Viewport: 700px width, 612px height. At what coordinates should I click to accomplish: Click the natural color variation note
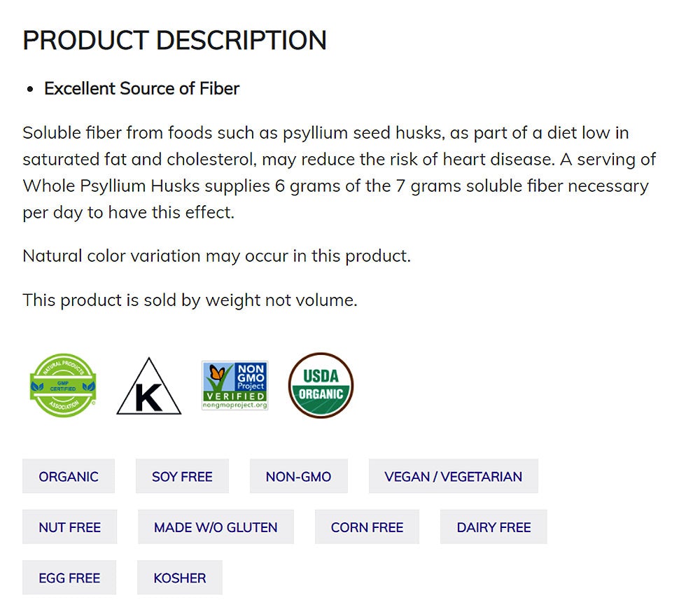pyautogui.click(x=216, y=256)
